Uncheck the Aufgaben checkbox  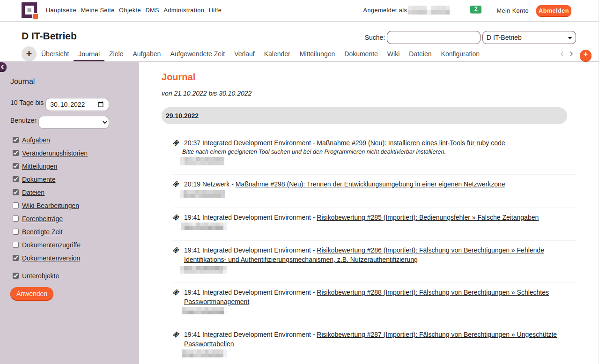pos(16,140)
